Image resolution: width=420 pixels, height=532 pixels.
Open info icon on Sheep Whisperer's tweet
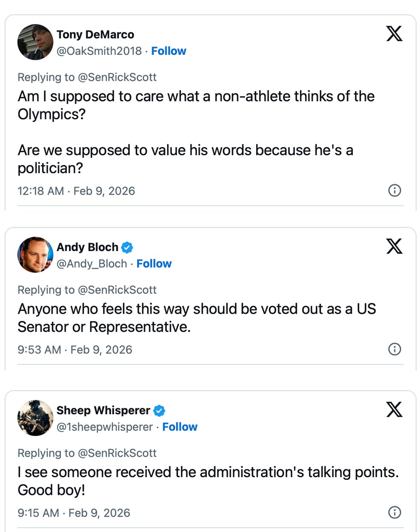coord(394,512)
